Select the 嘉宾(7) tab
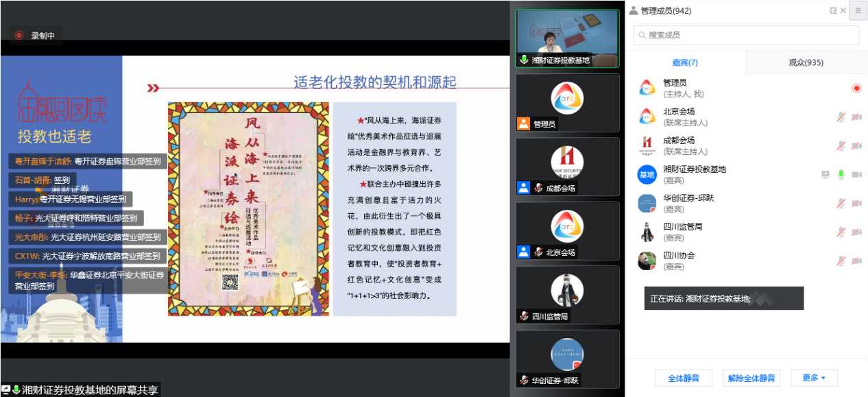The image size is (868, 397). 685,62
